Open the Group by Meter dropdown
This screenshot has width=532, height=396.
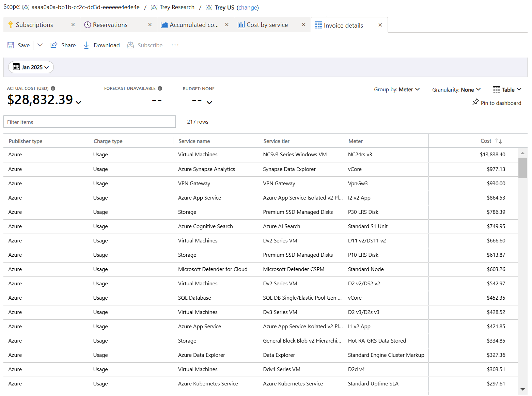point(397,90)
